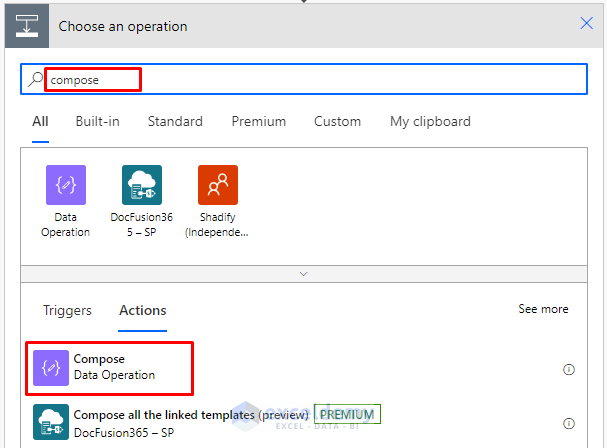Open the Shadify connector icon

(x=217, y=185)
